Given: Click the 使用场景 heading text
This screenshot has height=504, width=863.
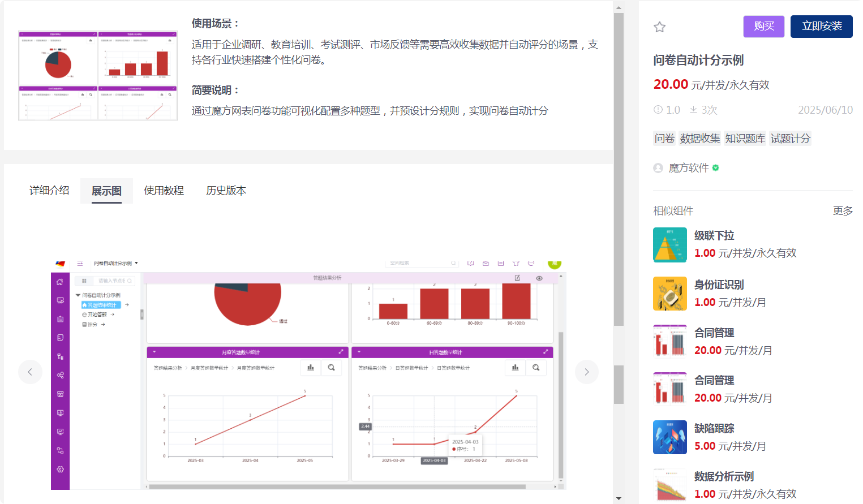Looking at the screenshot, I should [215, 23].
